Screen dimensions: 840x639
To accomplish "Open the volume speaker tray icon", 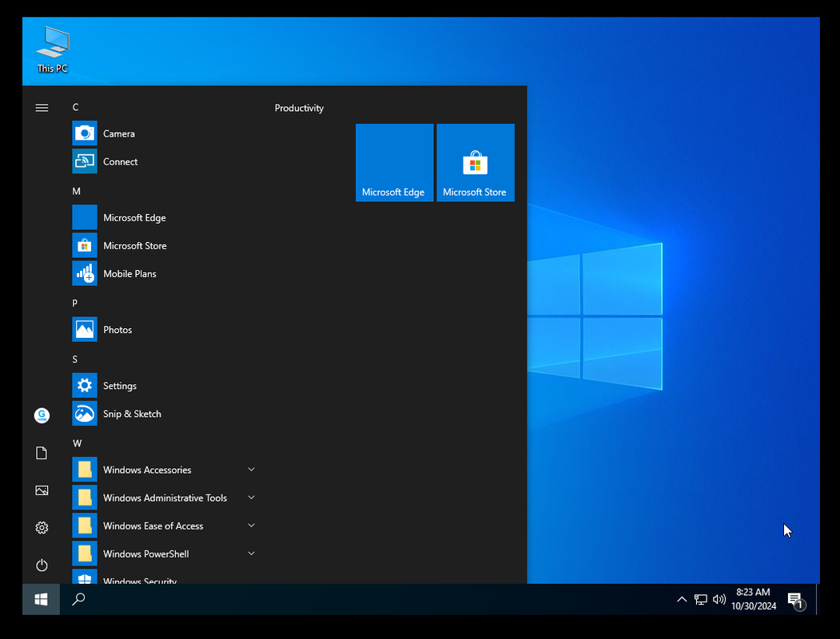I will point(719,599).
